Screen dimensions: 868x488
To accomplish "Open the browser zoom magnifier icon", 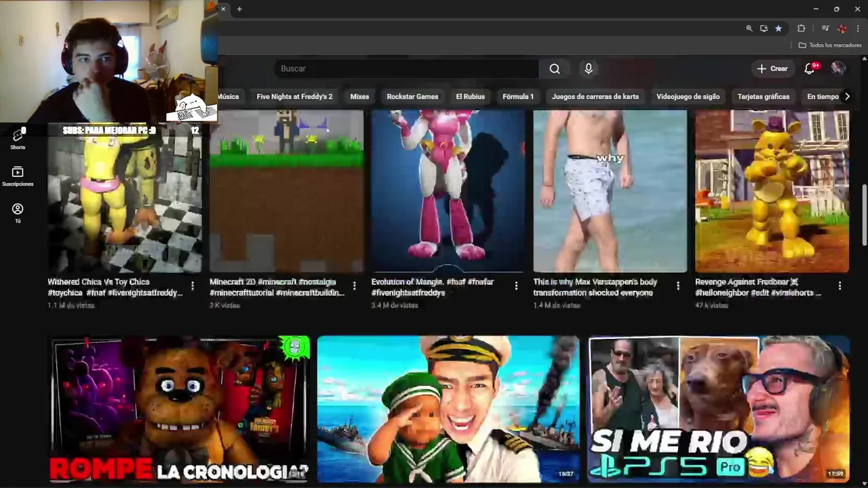I will click(749, 28).
